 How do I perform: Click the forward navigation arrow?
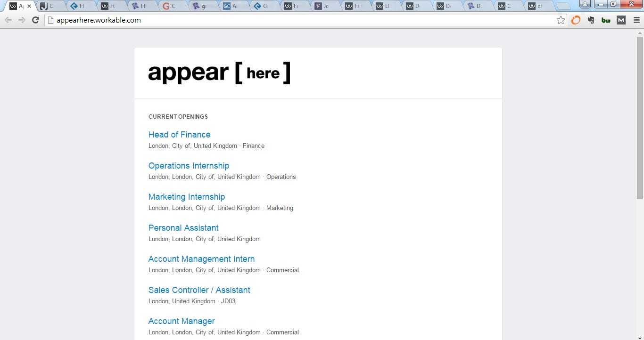tap(22, 20)
